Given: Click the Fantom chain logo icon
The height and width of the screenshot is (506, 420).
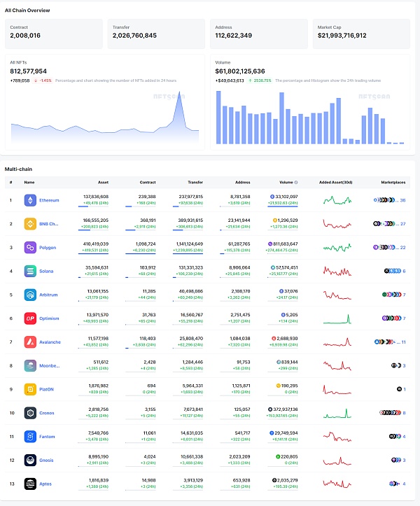Looking at the screenshot, I should click(30, 437).
